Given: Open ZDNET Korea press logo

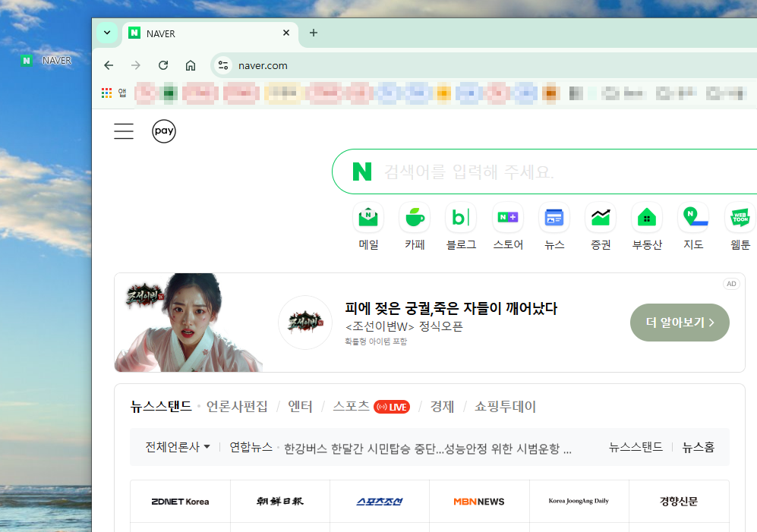Looking at the screenshot, I should (180, 502).
